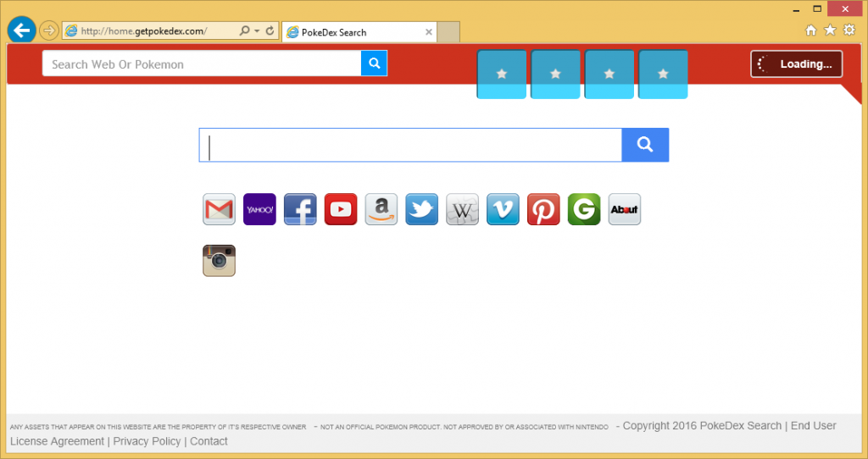Open the Amazon shortcut icon
868x459 pixels.
[x=381, y=209]
